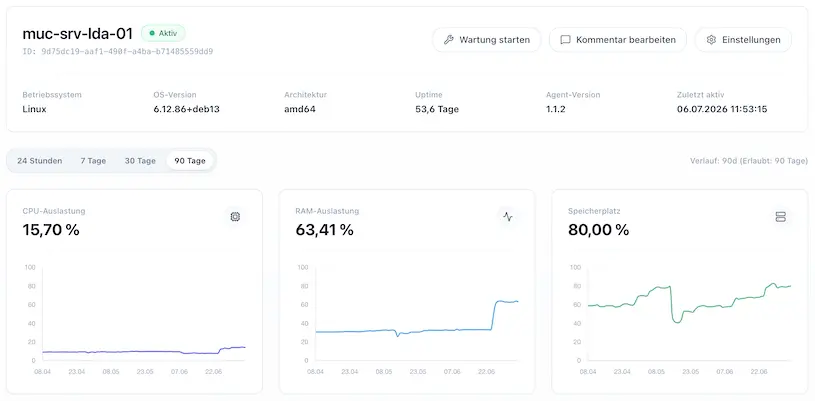Image resolution: width=815 pixels, height=401 pixels.
Task: Click the speech bubble icon for Kommentar
Action: tap(566, 40)
